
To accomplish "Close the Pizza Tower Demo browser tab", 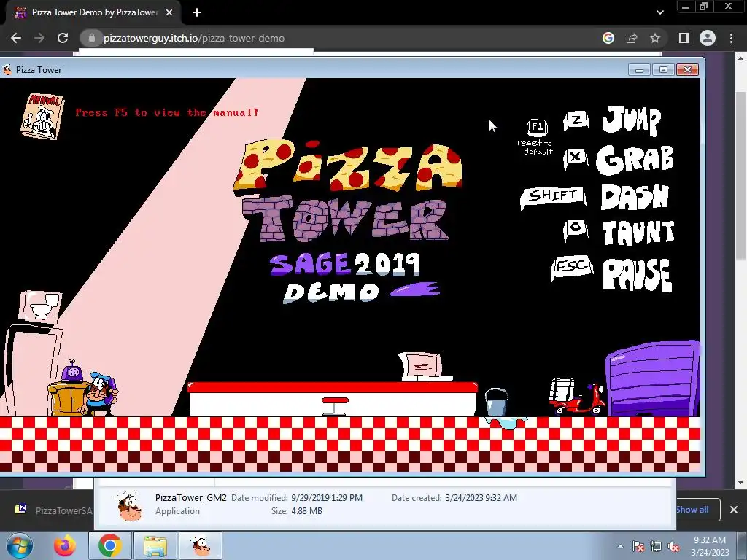I will tap(169, 12).
